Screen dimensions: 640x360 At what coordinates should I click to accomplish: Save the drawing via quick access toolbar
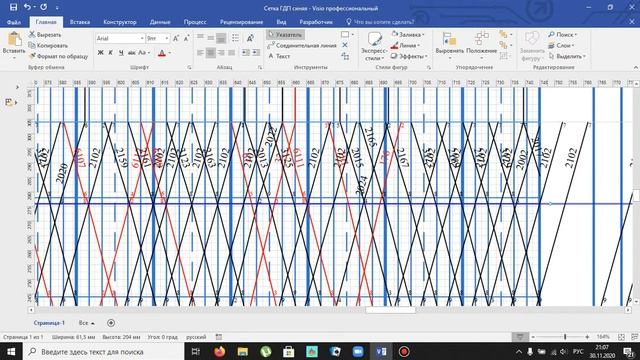(13, 7)
